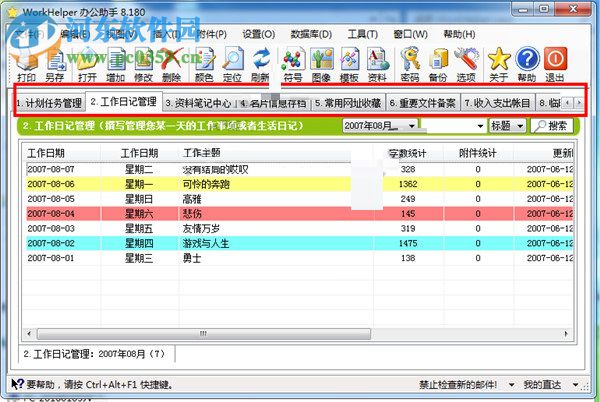Expand the 2007年08月 month dropdown

pos(412,126)
